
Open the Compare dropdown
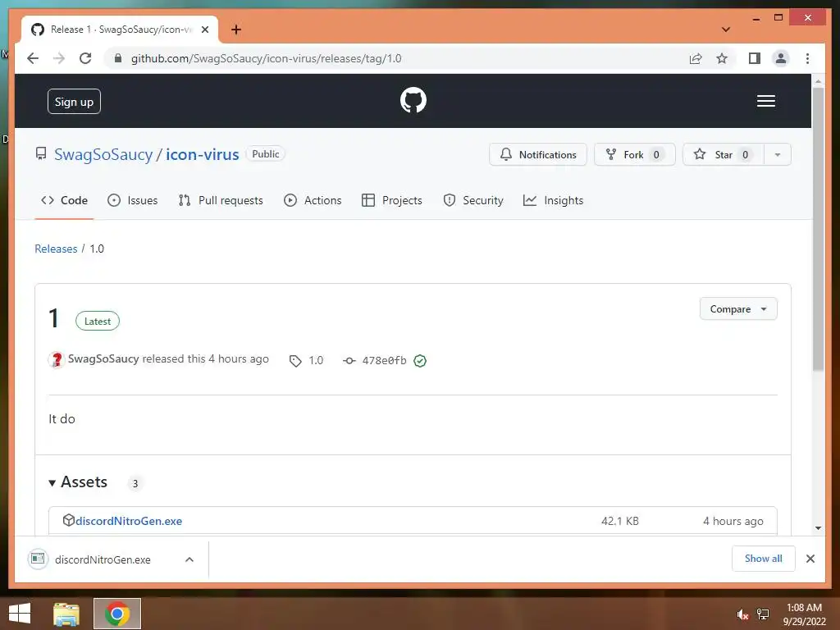pos(738,309)
